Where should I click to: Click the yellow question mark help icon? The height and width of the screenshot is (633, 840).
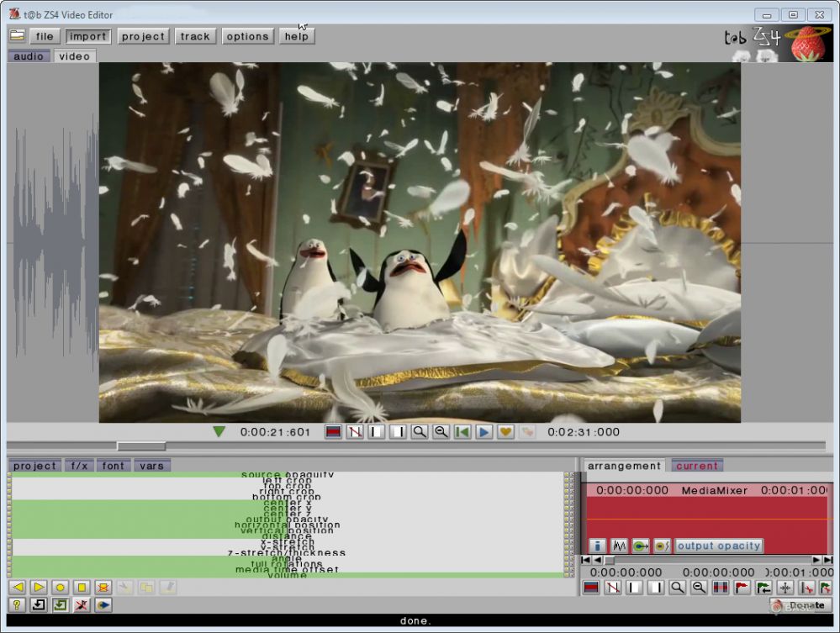pos(17,605)
